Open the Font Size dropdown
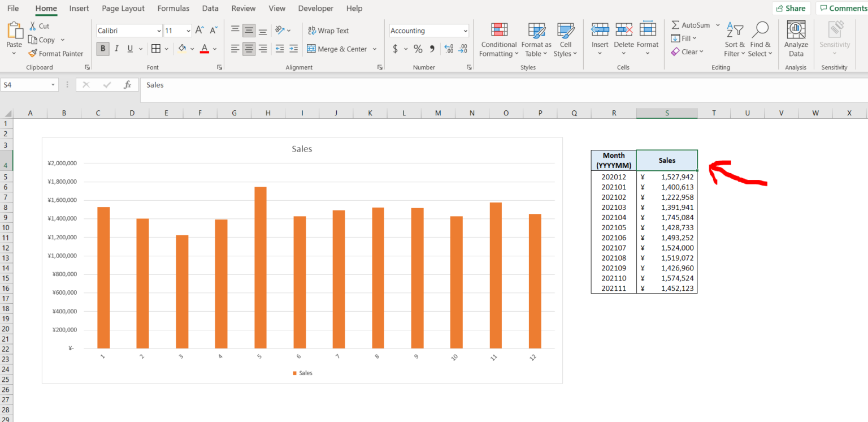The width and height of the screenshot is (868, 422). tap(178, 30)
